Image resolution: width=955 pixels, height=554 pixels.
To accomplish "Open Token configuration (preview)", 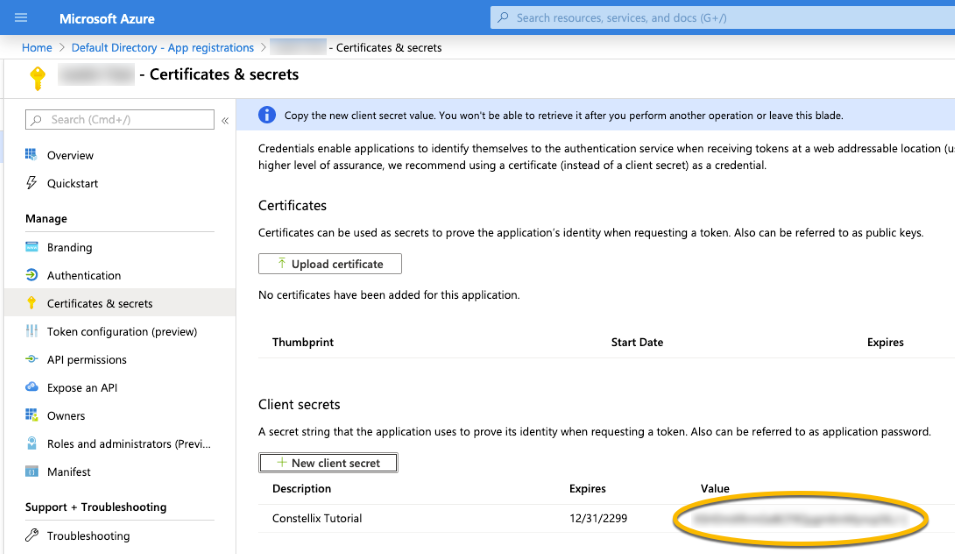I will coord(122,332).
